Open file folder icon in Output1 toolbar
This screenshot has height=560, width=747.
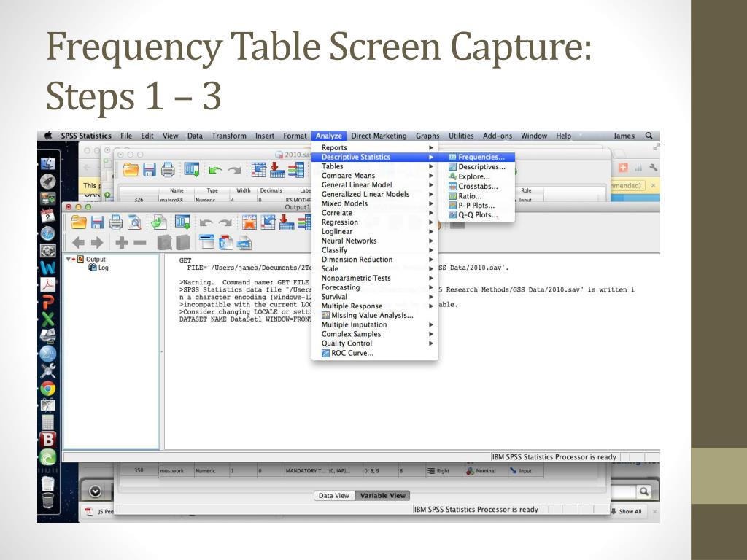coord(79,222)
